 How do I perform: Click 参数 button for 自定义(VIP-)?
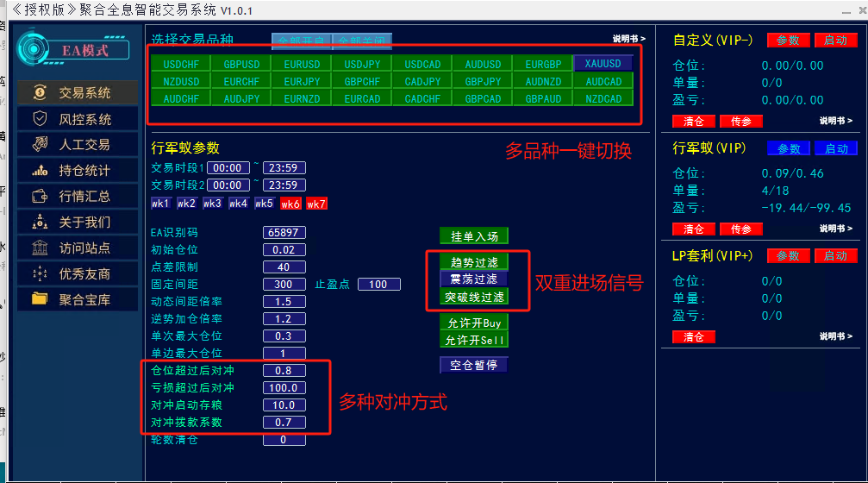pos(789,40)
